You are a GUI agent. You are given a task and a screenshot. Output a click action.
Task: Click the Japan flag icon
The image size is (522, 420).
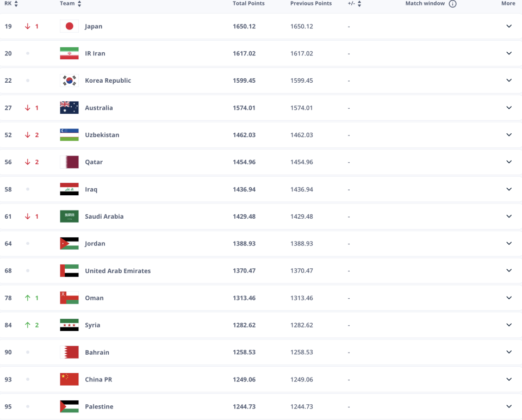click(69, 26)
